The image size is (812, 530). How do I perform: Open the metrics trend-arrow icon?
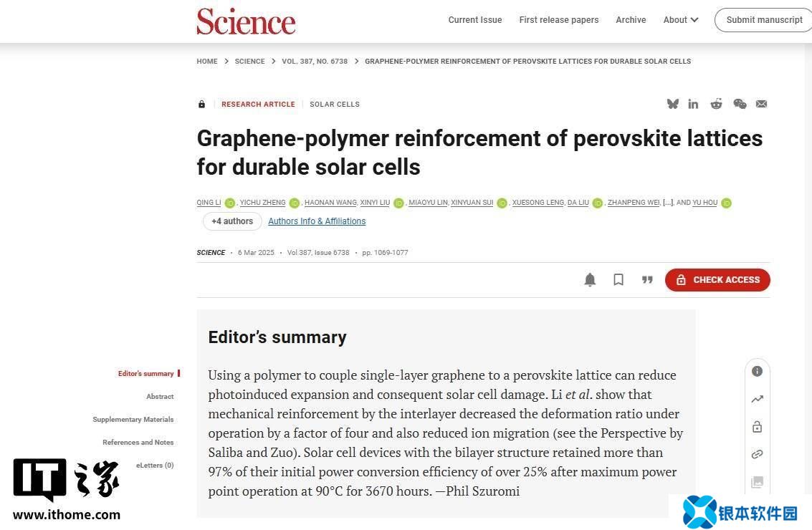(x=757, y=399)
